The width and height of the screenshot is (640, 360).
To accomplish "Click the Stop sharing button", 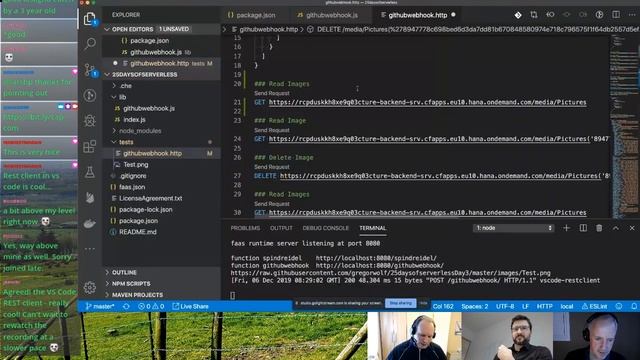I will coord(400,303).
